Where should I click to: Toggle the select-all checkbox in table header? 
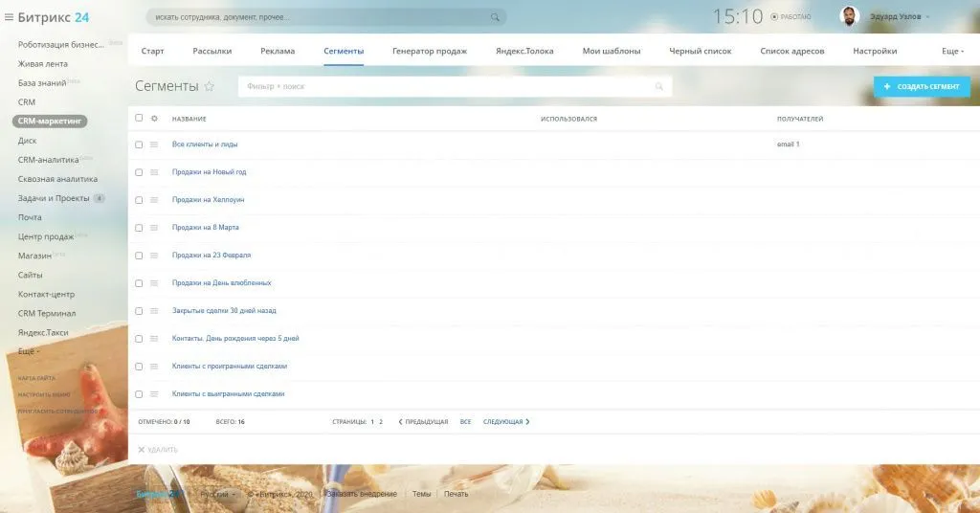[139, 119]
